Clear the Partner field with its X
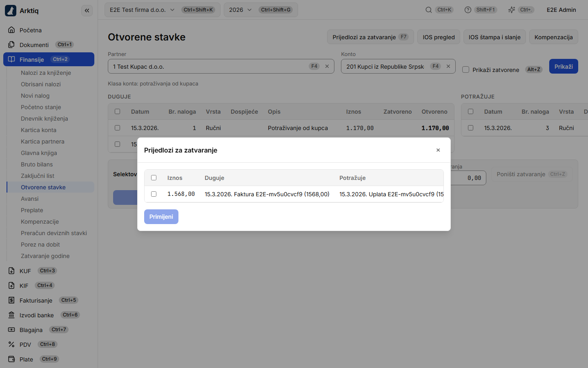This screenshot has height=368, width=588. click(x=327, y=66)
